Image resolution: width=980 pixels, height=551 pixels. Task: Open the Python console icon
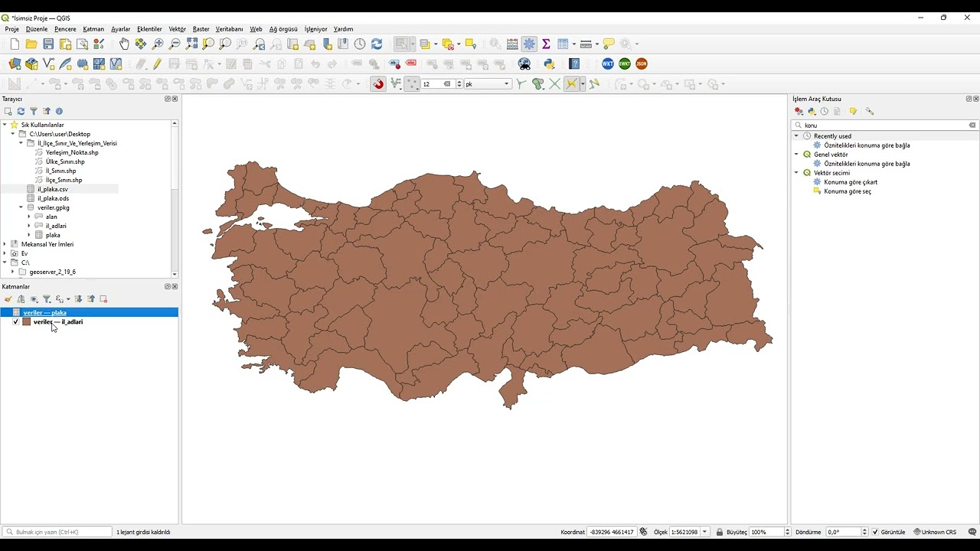tap(549, 64)
